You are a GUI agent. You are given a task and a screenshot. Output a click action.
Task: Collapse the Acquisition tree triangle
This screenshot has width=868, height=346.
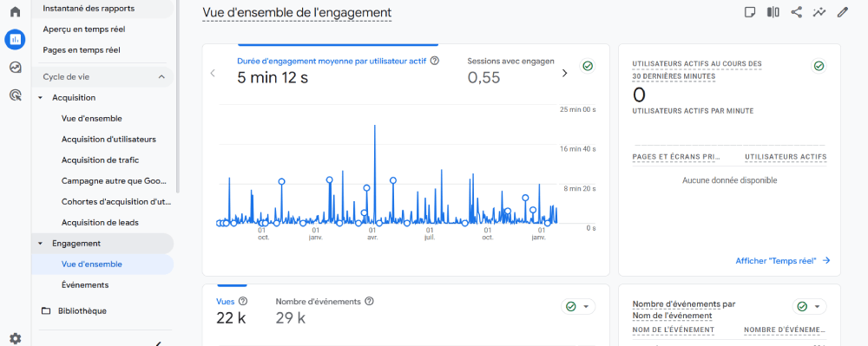click(x=41, y=98)
